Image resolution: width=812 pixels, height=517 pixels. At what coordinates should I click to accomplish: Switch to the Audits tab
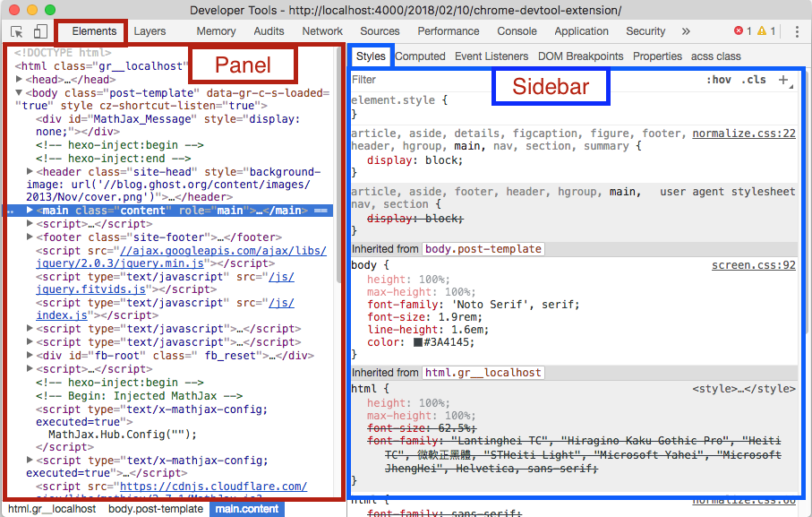(269, 31)
